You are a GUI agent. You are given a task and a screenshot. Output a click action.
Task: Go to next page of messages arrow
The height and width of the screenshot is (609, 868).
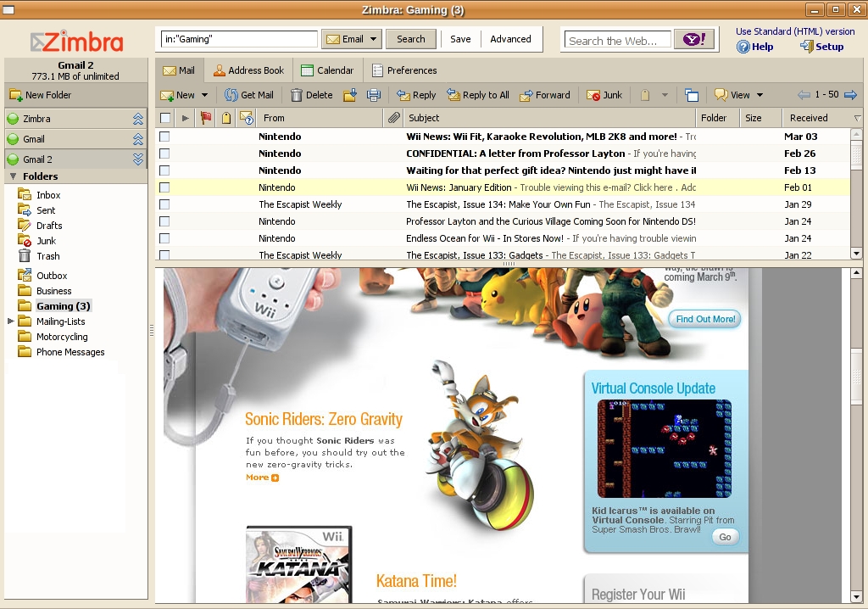pos(850,95)
